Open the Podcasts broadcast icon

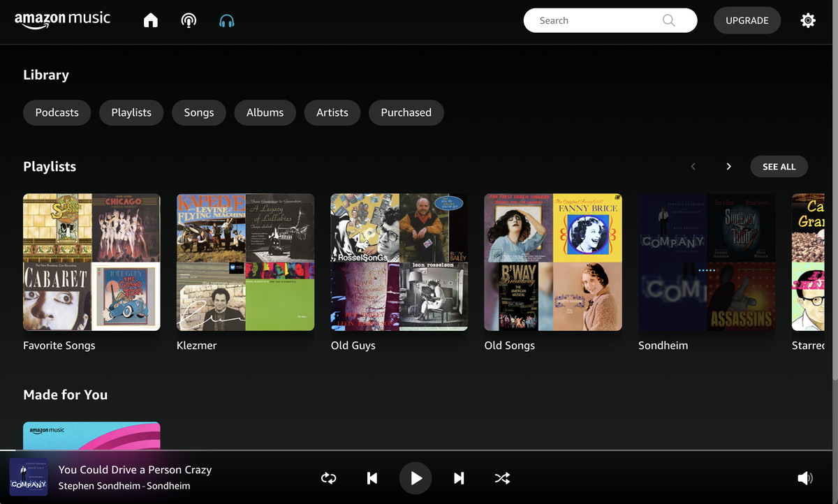point(189,20)
